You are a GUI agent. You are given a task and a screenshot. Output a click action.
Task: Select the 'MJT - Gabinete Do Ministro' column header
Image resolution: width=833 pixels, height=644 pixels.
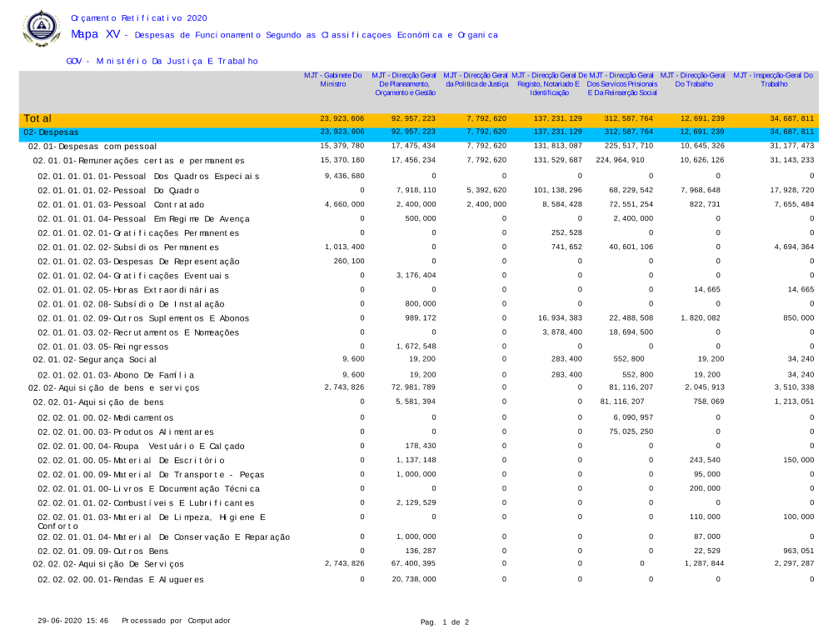(x=332, y=80)
